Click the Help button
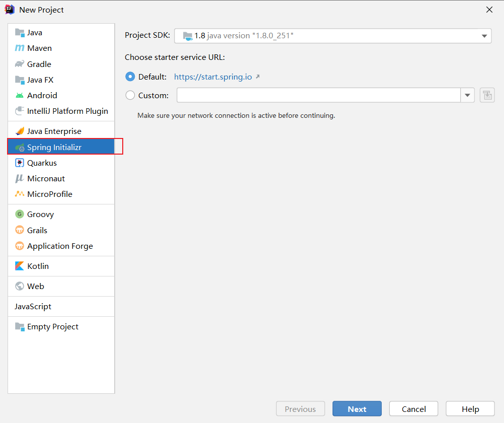This screenshot has height=423, width=504. [x=470, y=409]
